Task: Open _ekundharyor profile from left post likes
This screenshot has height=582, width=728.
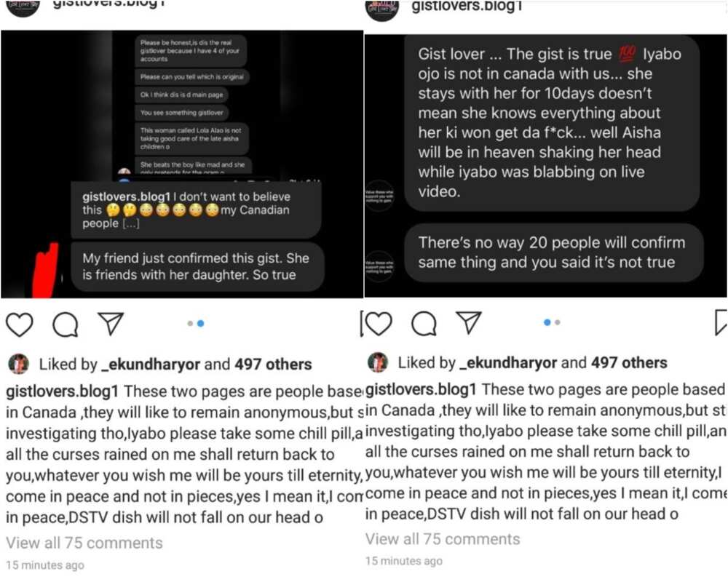Action: click(151, 364)
